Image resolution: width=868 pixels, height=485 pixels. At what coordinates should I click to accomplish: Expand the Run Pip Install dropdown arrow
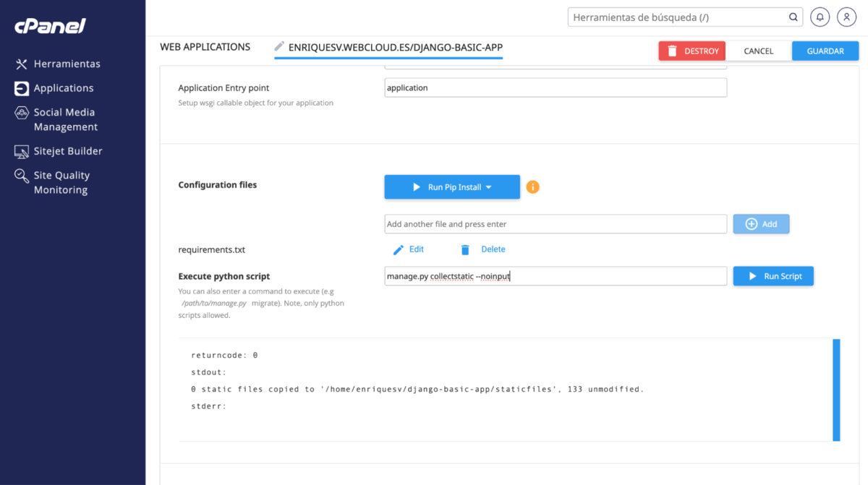[488, 187]
